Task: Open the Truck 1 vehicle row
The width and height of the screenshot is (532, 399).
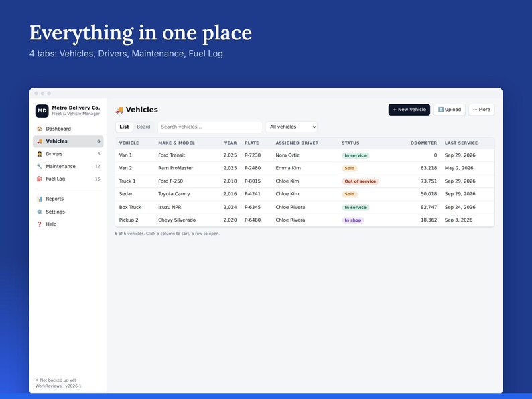Action: (304, 181)
